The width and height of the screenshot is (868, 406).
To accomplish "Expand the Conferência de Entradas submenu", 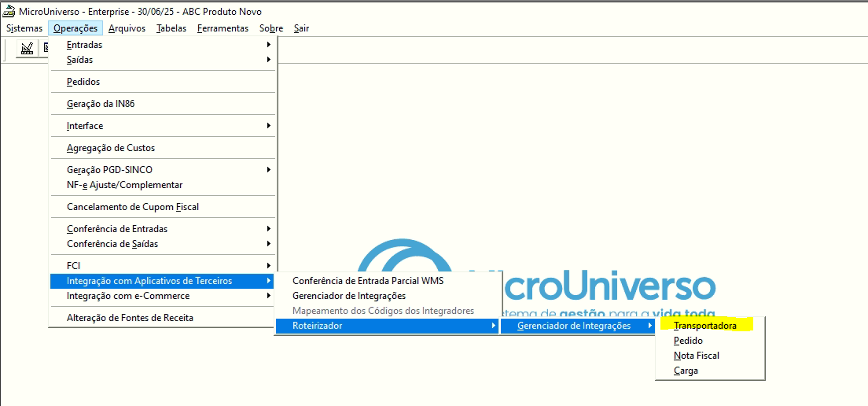I will [x=163, y=229].
